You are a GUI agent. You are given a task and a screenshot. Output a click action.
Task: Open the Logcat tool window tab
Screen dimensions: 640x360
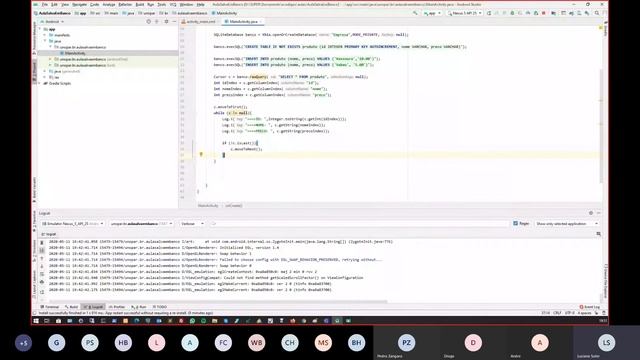93,307
